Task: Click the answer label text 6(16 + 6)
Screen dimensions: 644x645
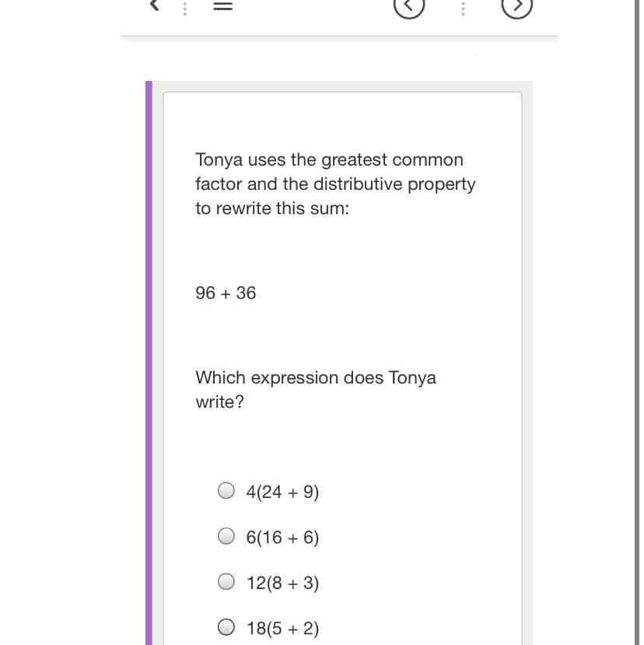Action: pos(282,538)
